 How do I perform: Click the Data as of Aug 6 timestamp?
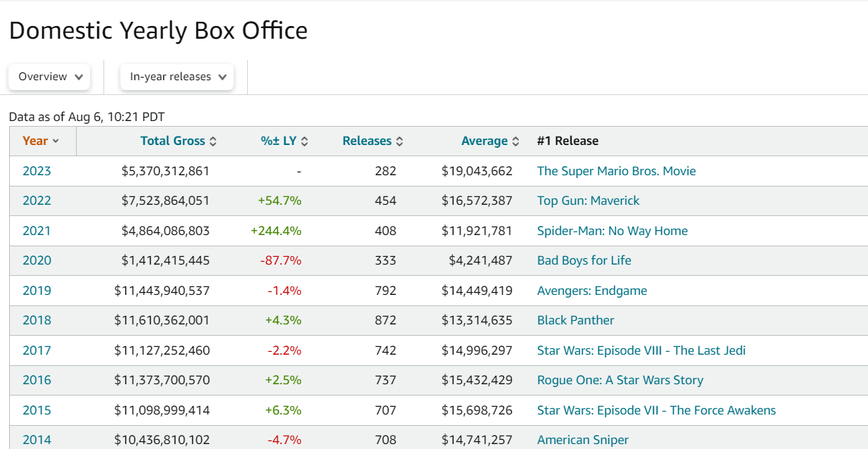pos(87,117)
